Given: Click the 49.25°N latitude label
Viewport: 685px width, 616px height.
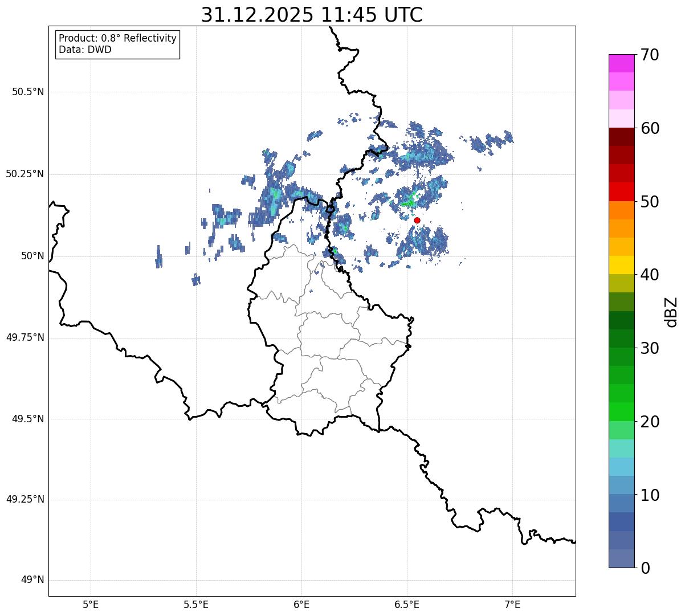Looking at the screenshot, I should 25,500.
